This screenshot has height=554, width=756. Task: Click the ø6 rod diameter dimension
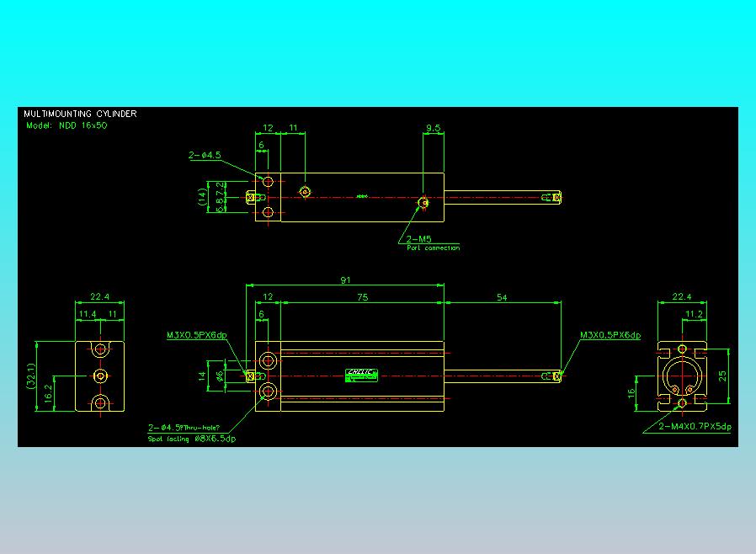(x=220, y=376)
